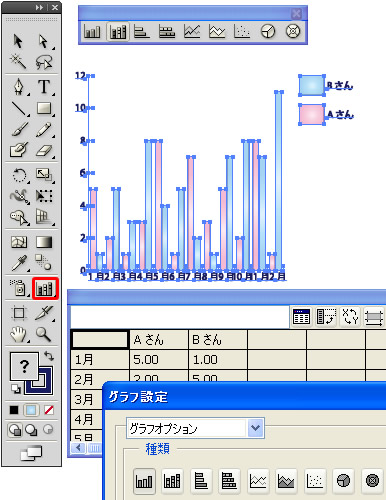Pick Area Graph in floating panel
The height and width of the screenshot is (500, 386).
(217, 32)
